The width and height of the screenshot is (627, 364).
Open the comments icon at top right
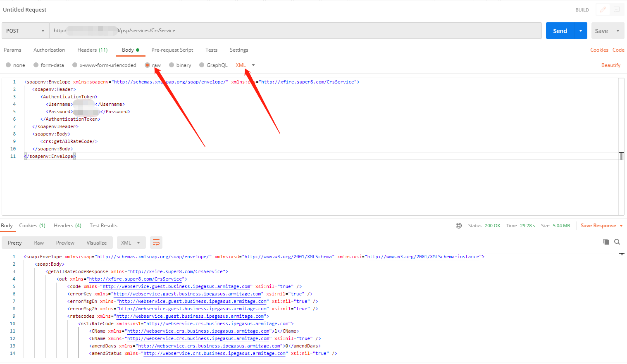pos(616,10)
